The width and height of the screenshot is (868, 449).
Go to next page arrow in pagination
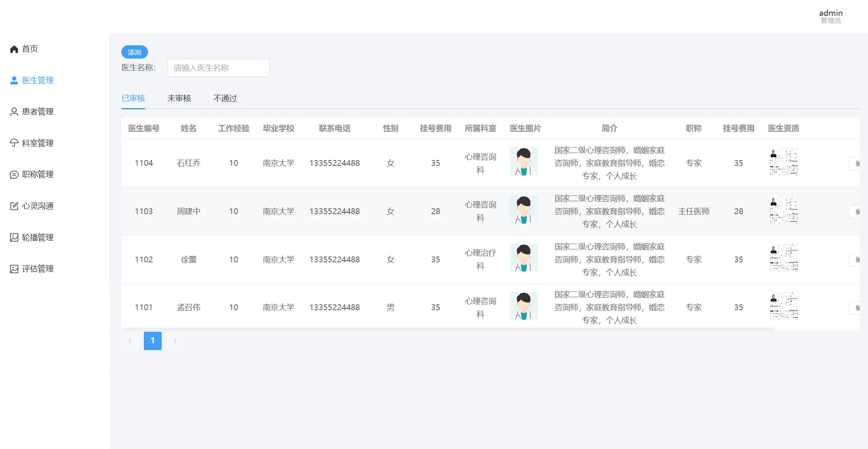(175, 341)
